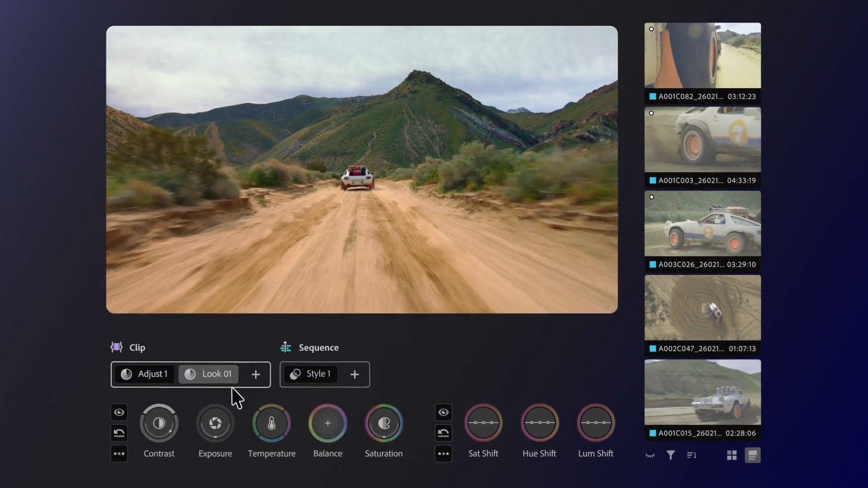Viewport: 868px width, 488px height.
Task: Switch to list view icon
Action: [x=752, y=455]
